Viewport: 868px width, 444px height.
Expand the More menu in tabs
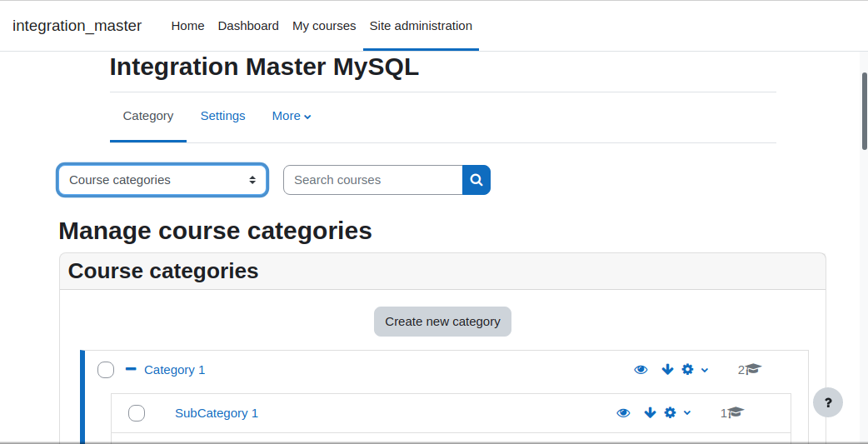(292, 117)
